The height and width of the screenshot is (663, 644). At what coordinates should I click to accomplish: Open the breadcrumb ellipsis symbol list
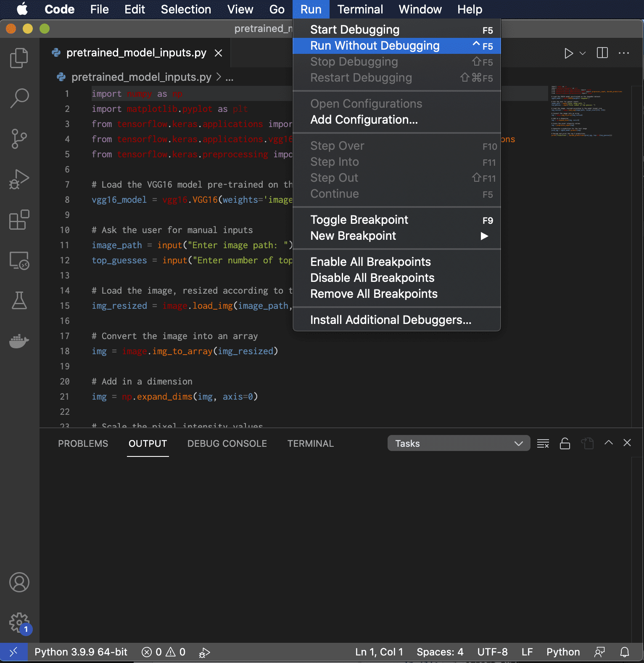coord(230,78)
